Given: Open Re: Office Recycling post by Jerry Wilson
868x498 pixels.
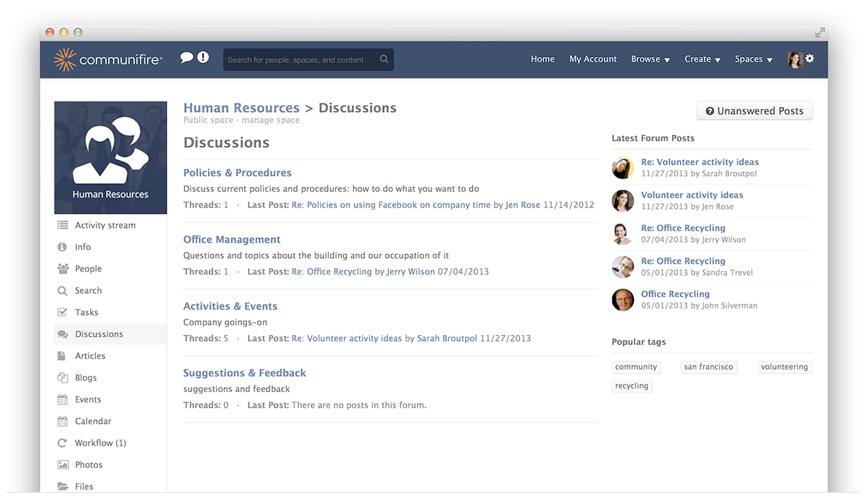Looking at the screenshot, I should (683, 228).
